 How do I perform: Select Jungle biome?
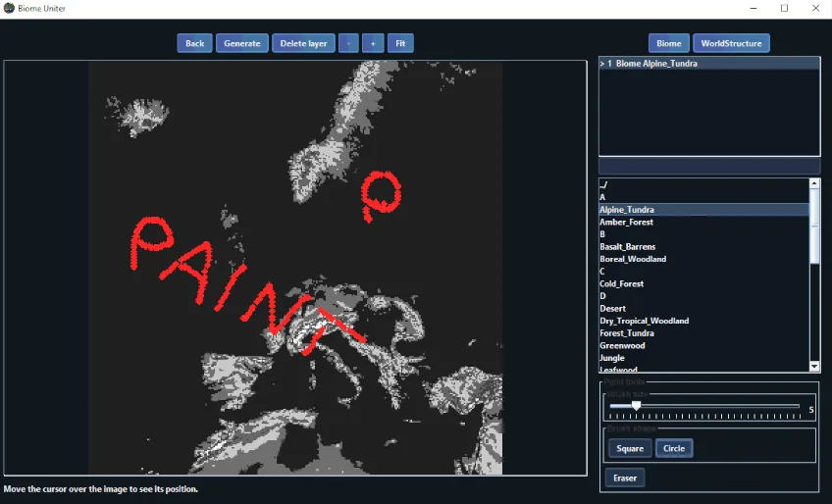703,358
